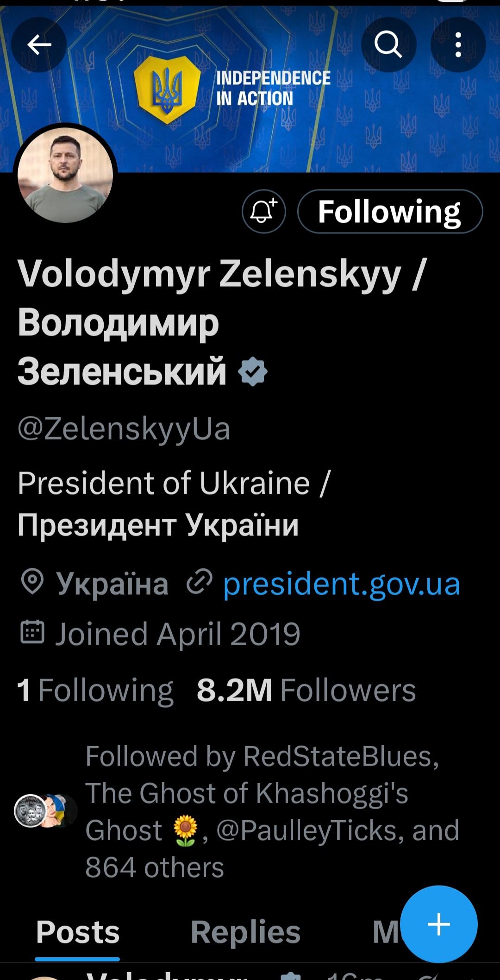Tap the blue verified badge
Viewport: 500px width, 980px height.
pos(253,371)
